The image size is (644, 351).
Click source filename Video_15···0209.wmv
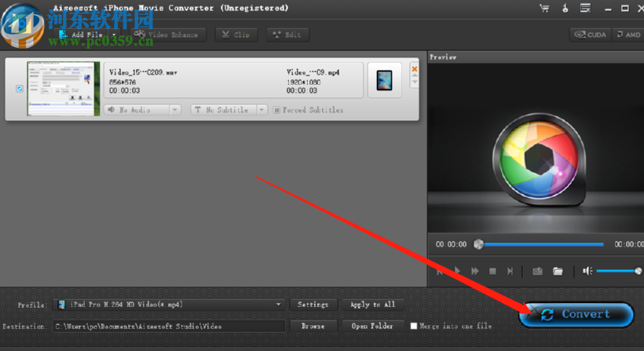143,72
